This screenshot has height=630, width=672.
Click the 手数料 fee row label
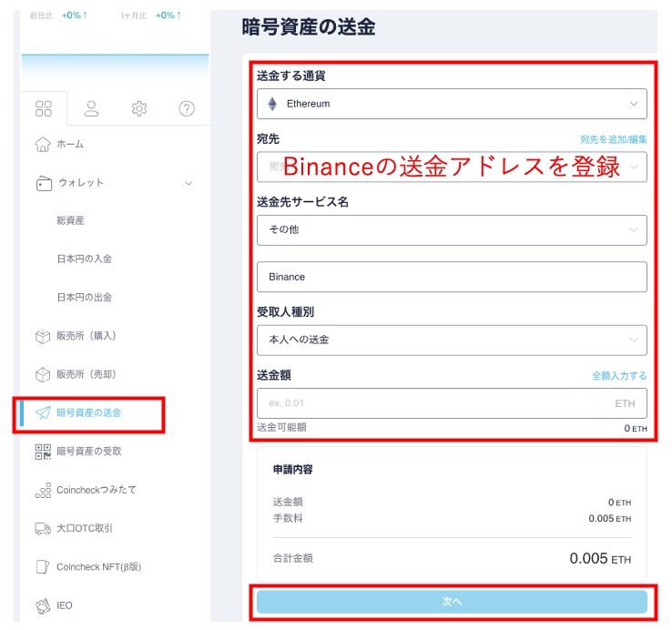[288, 518]
